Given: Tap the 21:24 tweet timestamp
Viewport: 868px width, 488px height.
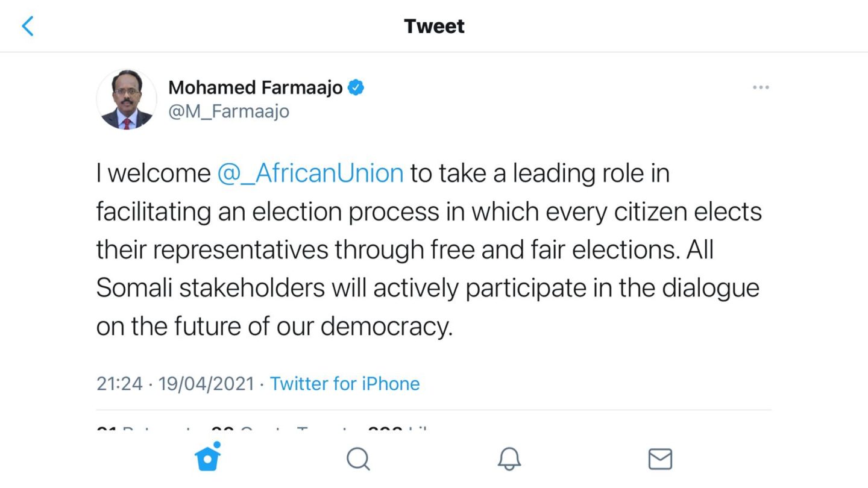Looking at the screenshot, I should coord(119,384).
